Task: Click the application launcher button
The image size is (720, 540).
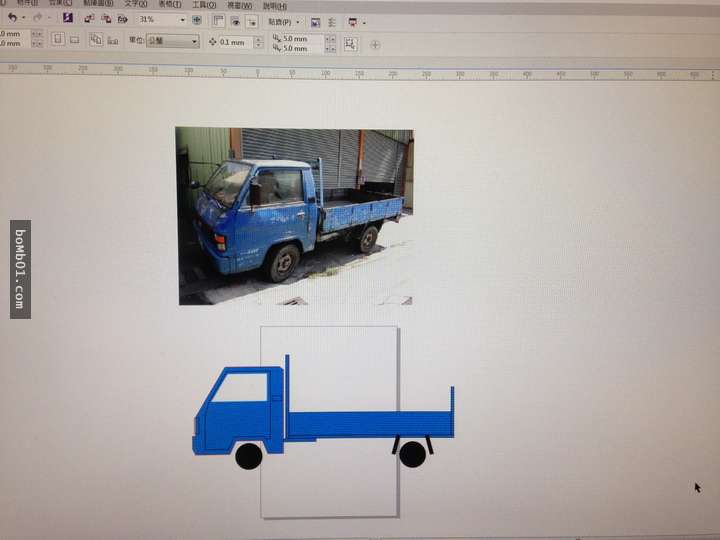Action: (351, 21)
